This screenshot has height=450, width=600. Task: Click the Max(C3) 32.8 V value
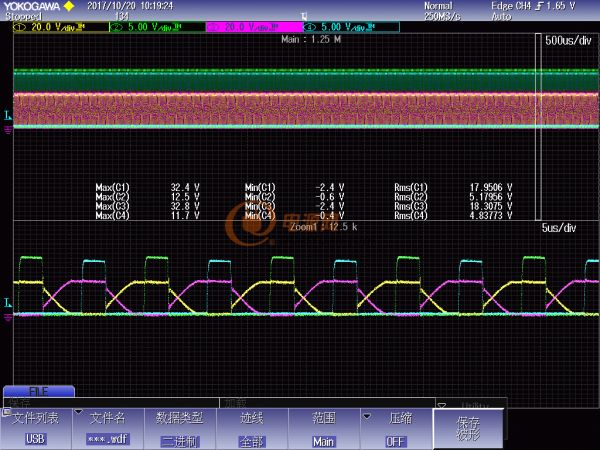pos(185,206)
